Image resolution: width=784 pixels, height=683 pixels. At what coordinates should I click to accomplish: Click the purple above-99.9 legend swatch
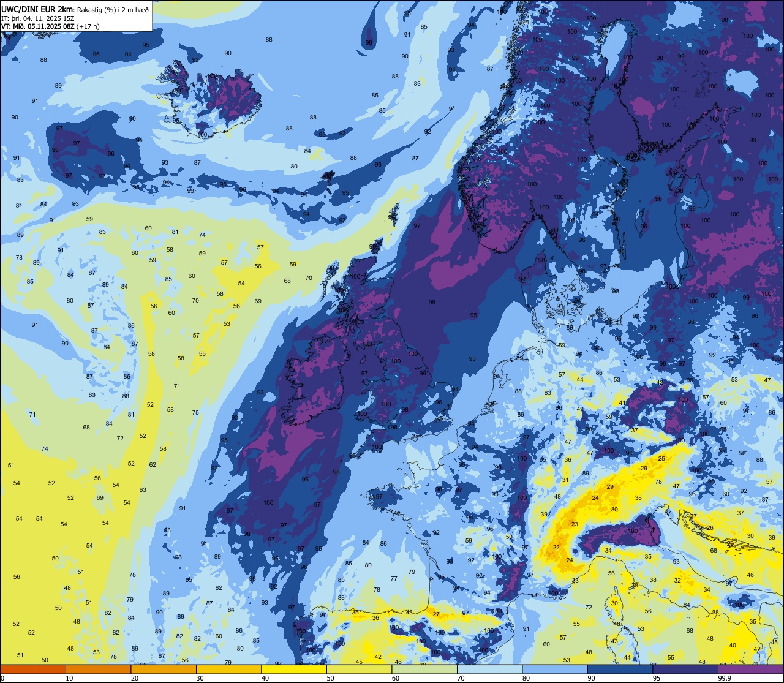point(750,669)
